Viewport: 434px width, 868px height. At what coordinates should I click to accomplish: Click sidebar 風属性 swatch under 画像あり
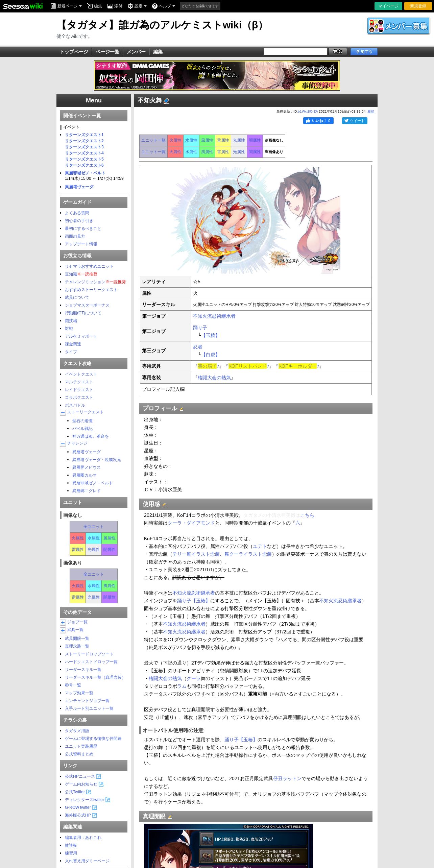110,586
